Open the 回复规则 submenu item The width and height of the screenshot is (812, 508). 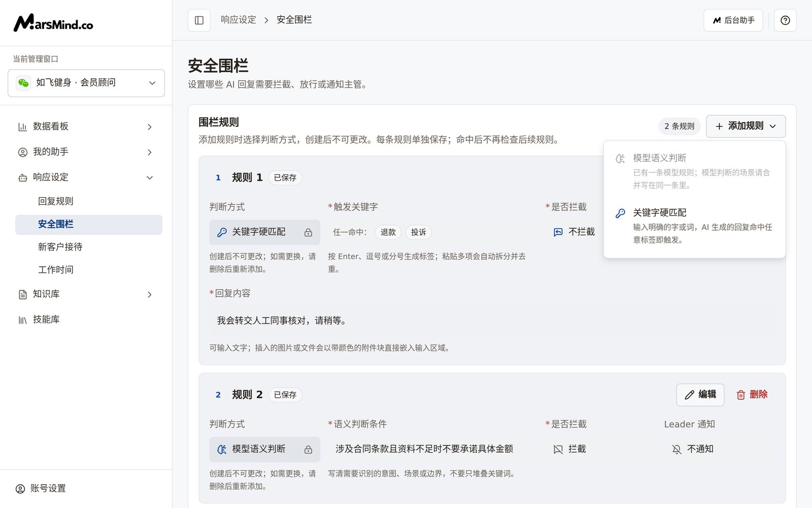[x=89, y=201]
